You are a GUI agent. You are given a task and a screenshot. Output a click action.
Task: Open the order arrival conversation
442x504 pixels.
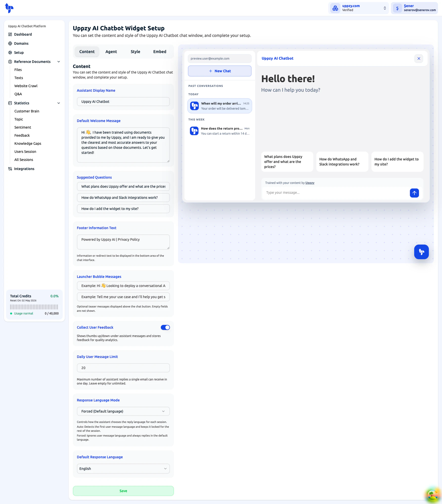pyautogui.click(x=220, y=106)
